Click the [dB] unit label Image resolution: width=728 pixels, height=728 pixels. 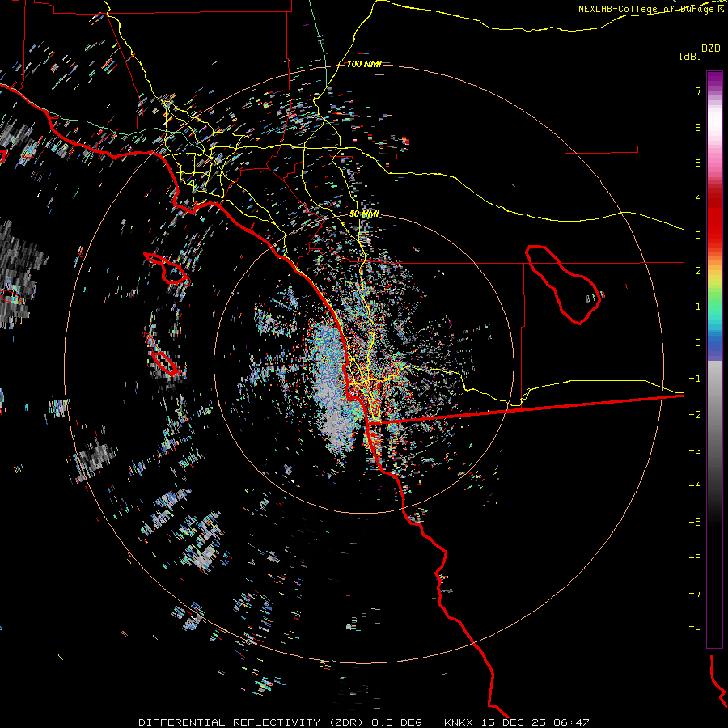point(690,56)
